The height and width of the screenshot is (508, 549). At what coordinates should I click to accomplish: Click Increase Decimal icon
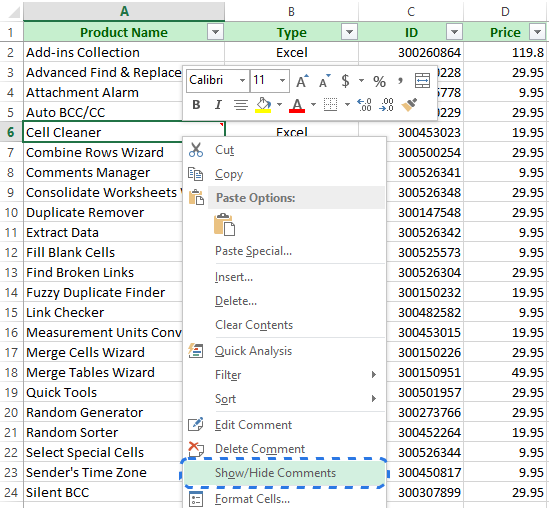(x=364, y=105)
